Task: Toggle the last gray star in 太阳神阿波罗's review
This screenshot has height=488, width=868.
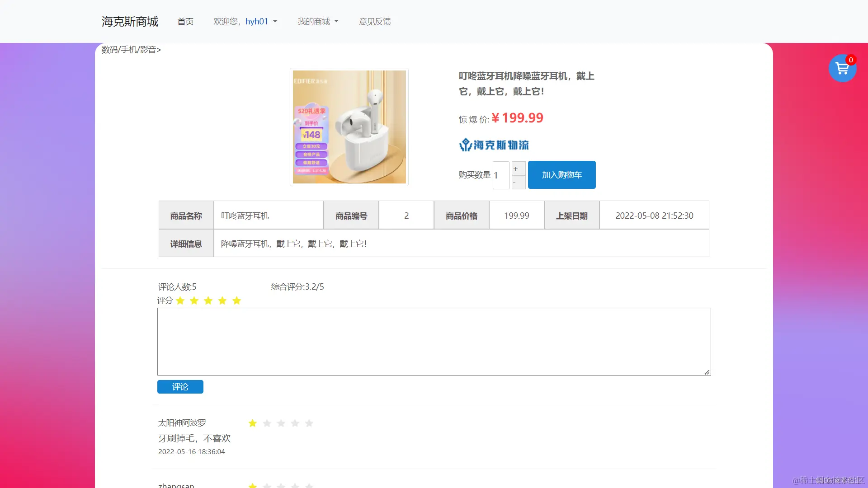Action: point(309,423)
